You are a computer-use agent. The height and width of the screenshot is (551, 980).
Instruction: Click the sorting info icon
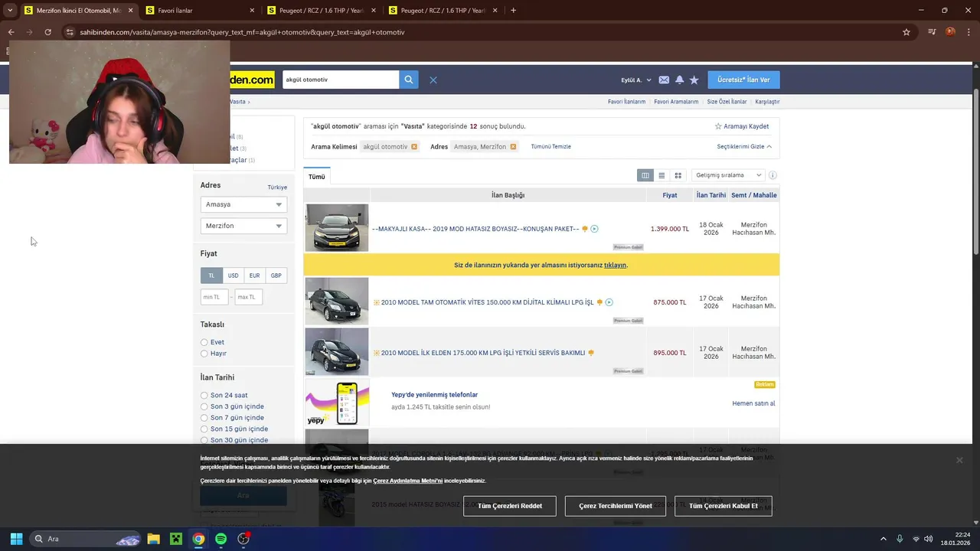click(773, 175)
